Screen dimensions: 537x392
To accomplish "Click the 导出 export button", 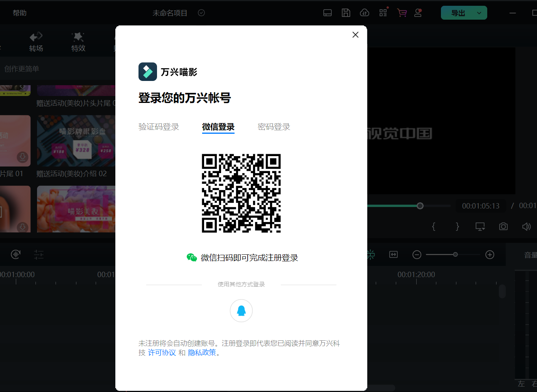I will [x=458, y=13].
